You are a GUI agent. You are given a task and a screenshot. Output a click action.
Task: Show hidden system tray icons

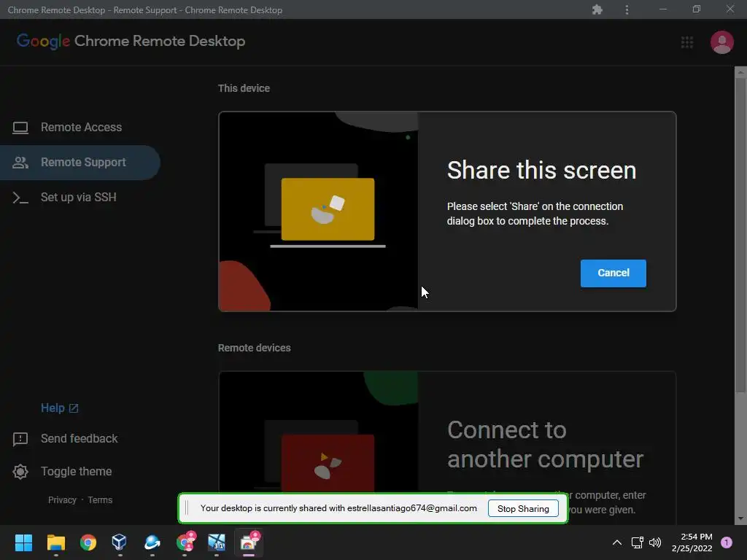click(x=617, y=542)
